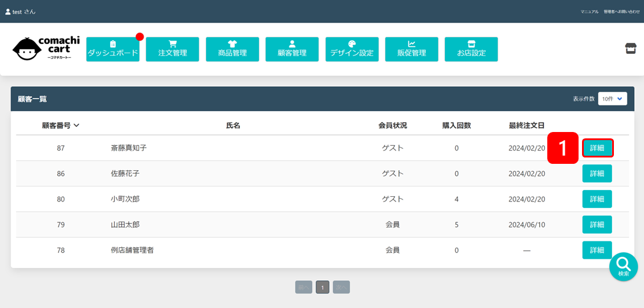Click the comachi cart logo

point(46,49)
